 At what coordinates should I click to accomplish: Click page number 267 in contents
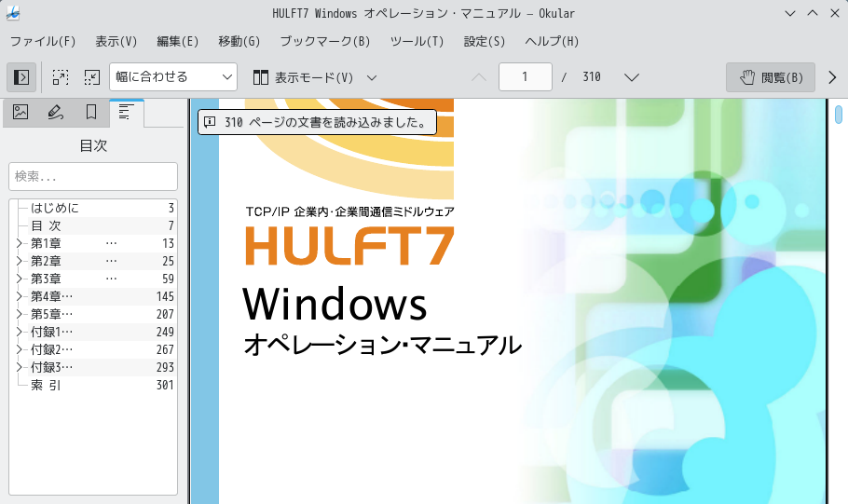click(165, 350)
